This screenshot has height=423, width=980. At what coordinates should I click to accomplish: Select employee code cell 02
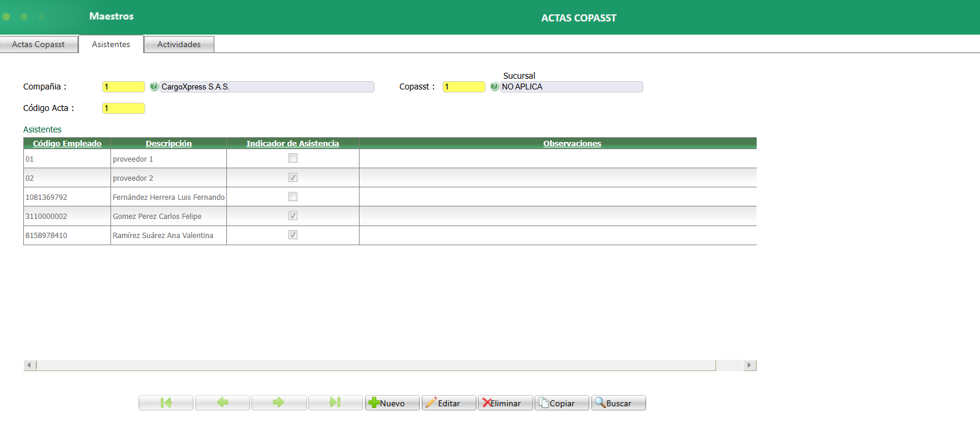(67, 178)
